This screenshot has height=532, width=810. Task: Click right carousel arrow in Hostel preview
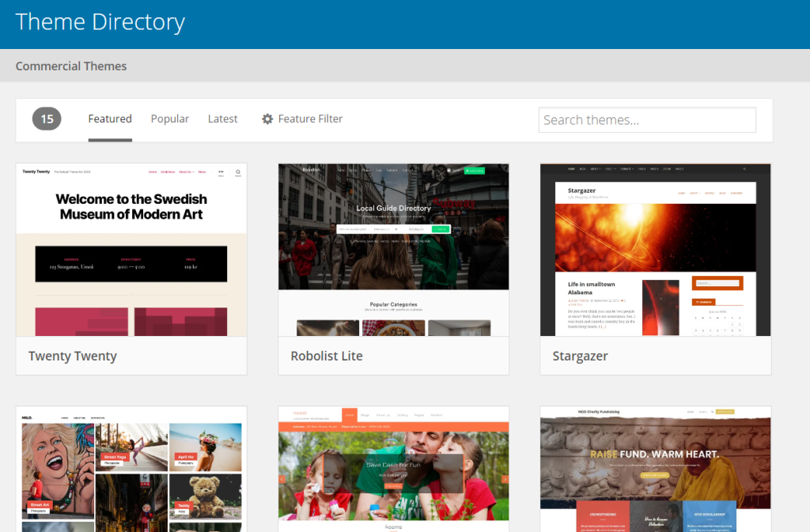[505, 478]
